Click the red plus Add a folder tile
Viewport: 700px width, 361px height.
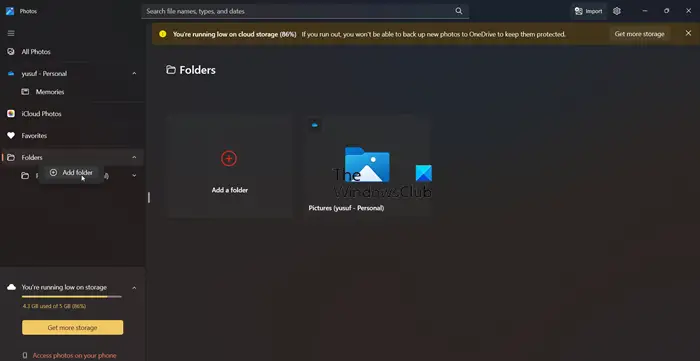point(229,166)
